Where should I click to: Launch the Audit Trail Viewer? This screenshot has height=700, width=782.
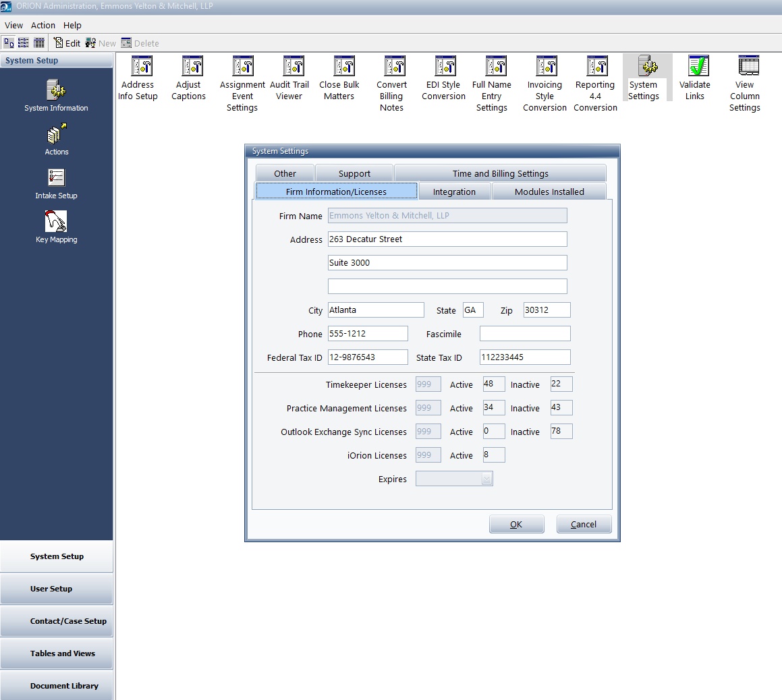pos(289,78)
